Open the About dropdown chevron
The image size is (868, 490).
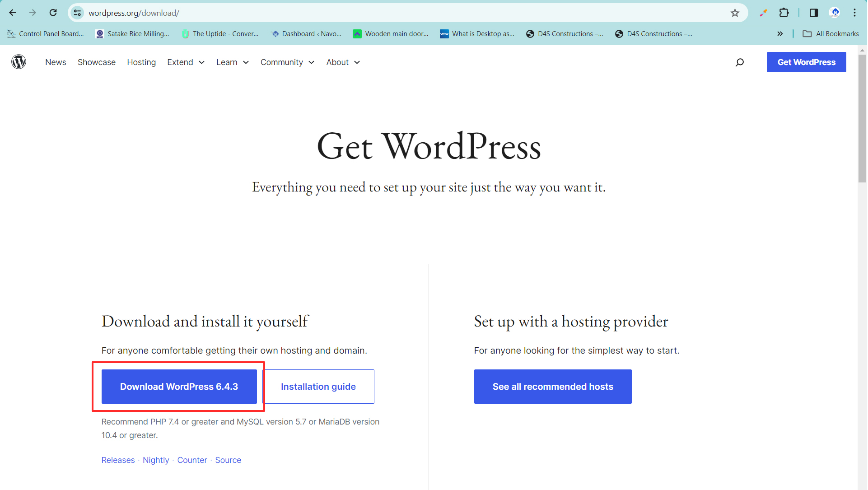click(357, 62)
